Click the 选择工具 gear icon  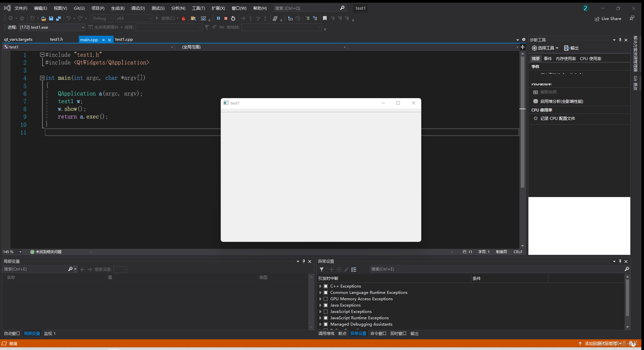(x=534, y=48)
